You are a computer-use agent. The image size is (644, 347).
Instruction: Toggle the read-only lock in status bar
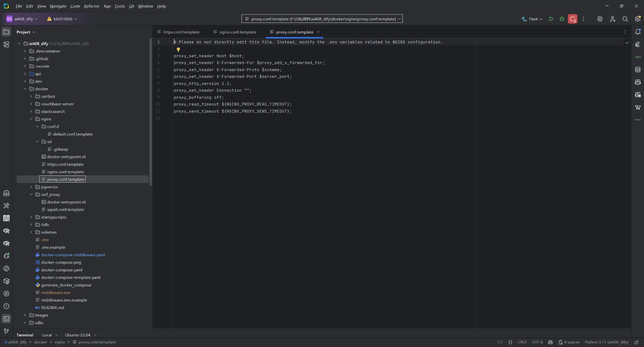(x=636, y=342)
